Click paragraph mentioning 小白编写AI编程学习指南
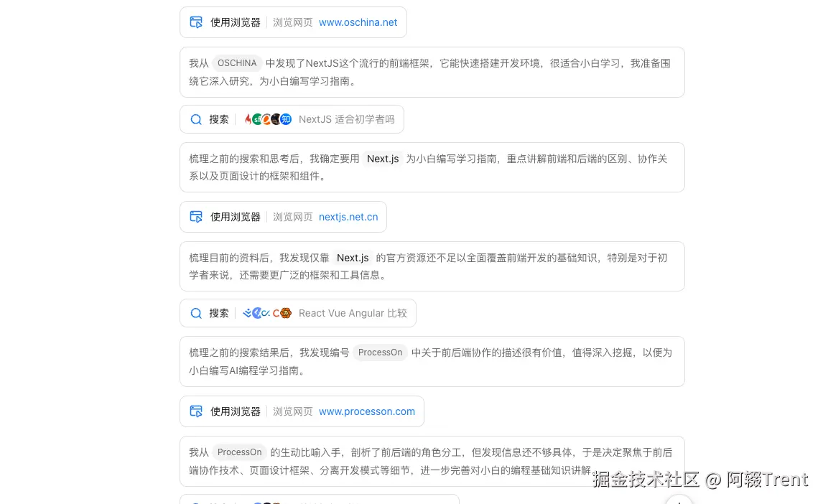Screen dimensions: 823x504 [x=432, y=361]
